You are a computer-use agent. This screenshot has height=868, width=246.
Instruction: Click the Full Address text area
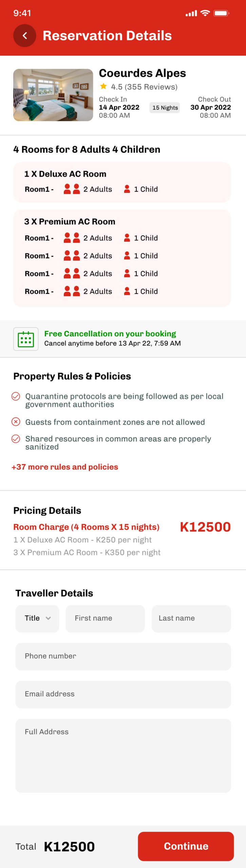point(123,755)
